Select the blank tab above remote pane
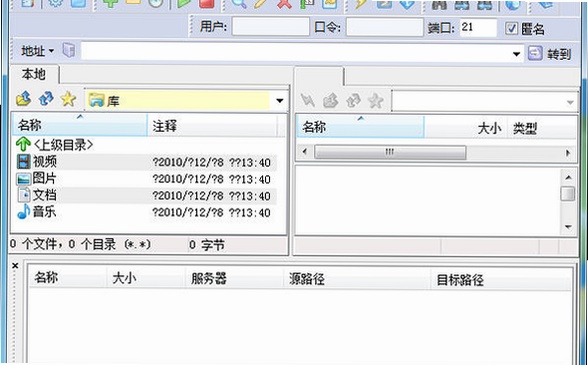This screenshot has width=588, height=365. tap(319, 76)
